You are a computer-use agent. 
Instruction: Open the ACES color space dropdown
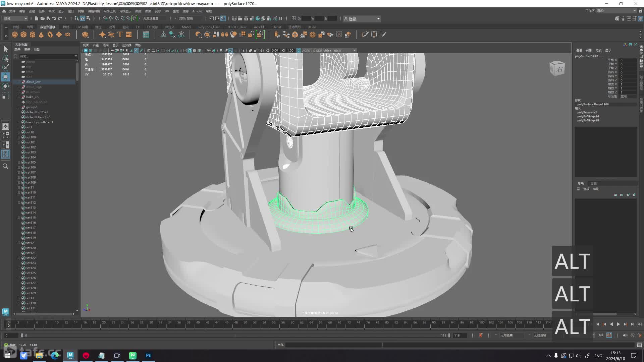(x=329, y=51)
